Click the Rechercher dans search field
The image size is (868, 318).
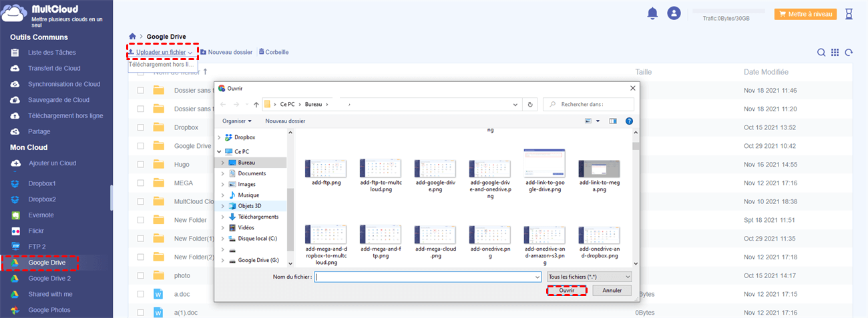point(588,104)
